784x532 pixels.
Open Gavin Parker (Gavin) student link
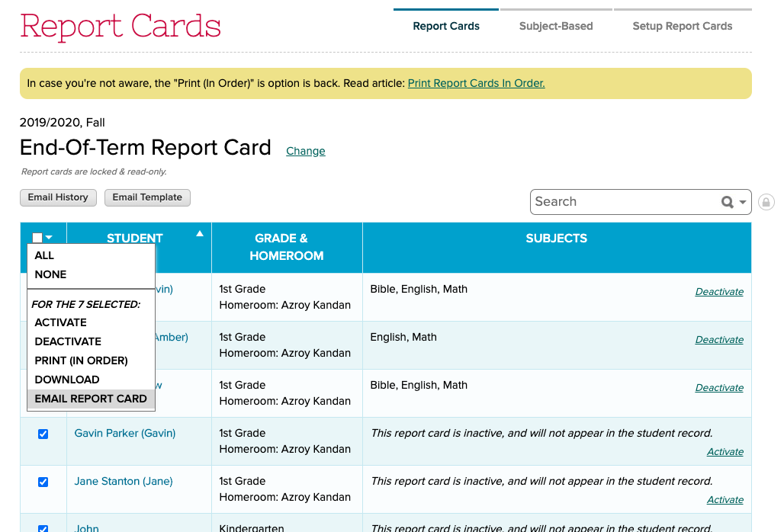point(124,433)
